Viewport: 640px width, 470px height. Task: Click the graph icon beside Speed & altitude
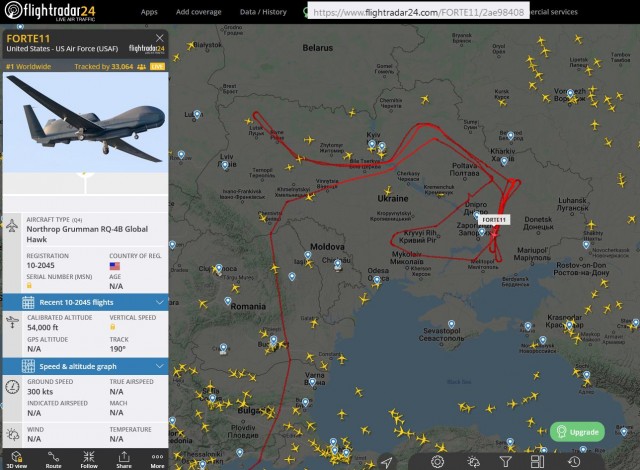28,366
